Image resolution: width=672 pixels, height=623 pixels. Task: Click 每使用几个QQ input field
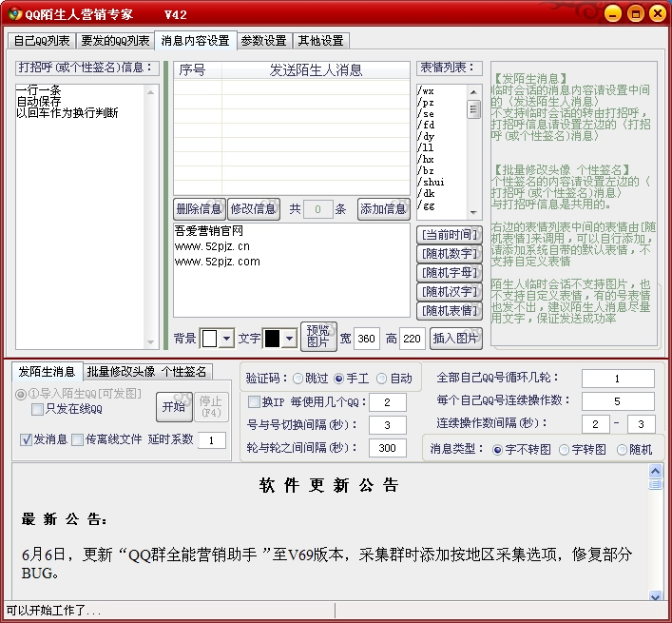(388, 402)
